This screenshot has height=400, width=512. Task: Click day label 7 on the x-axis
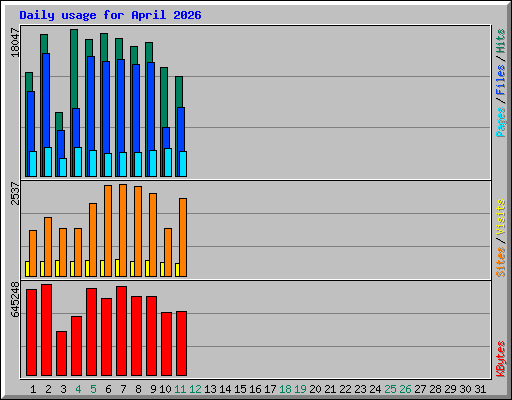[123, 389]
